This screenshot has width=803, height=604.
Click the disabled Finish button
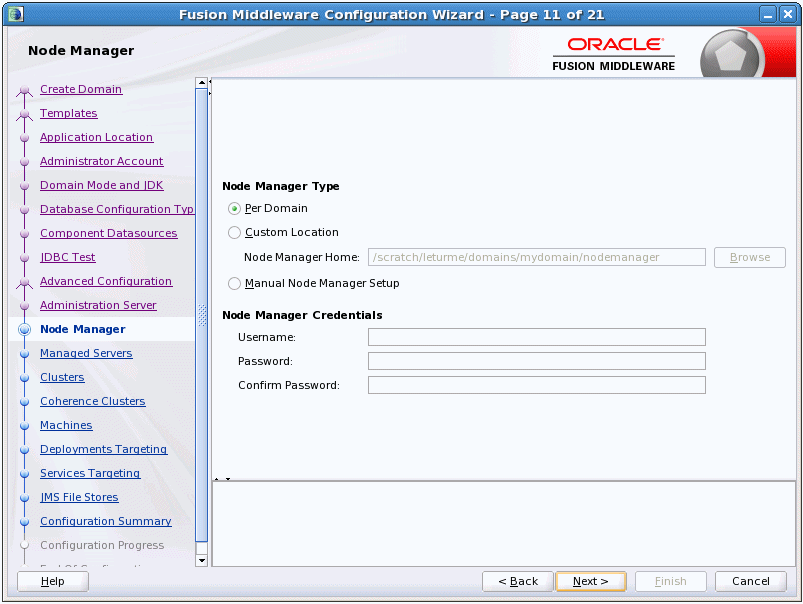coord(670,581)
